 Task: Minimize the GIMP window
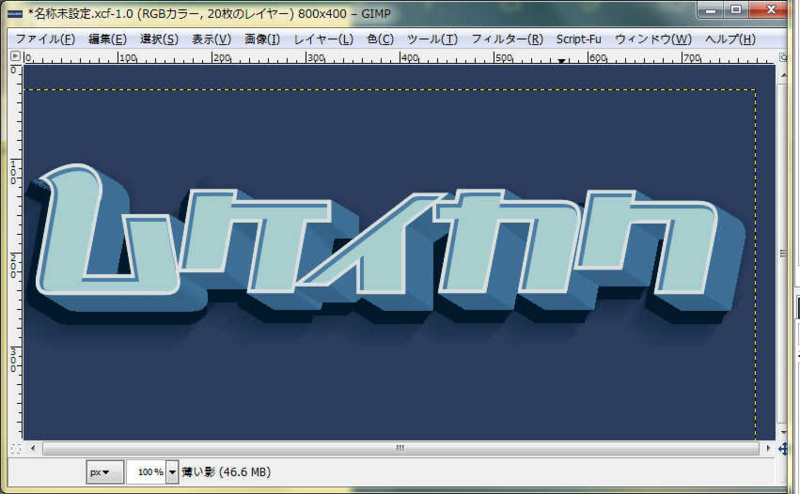tap(711, 10)
